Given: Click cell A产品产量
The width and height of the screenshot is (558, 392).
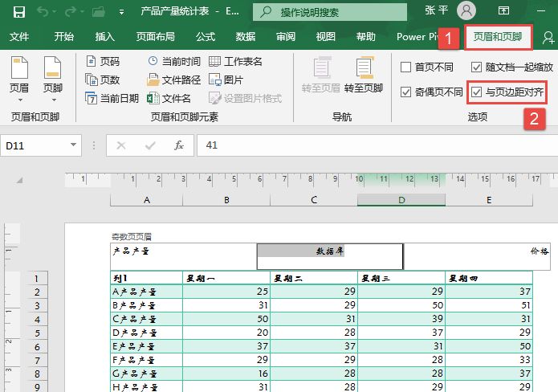Looking at the screenshot, I should click(147, 292).
